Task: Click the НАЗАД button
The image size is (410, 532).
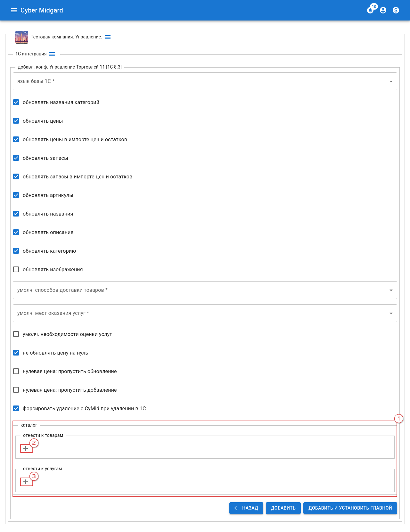Action: pyautogui.click(x=246, y=508)
